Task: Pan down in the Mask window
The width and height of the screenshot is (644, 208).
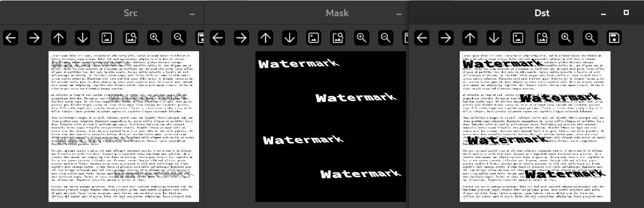Action: (289, 38)
